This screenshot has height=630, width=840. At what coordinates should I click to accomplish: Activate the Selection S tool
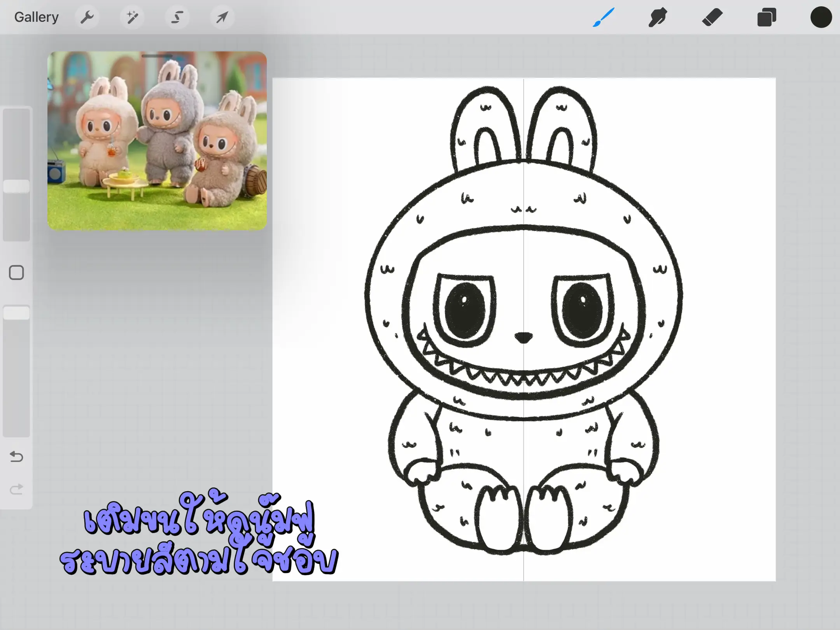click(x=177, y=17)
